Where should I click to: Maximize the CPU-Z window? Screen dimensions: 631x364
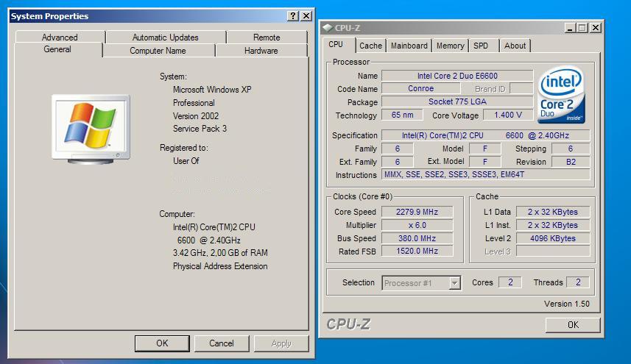(582, 28)
